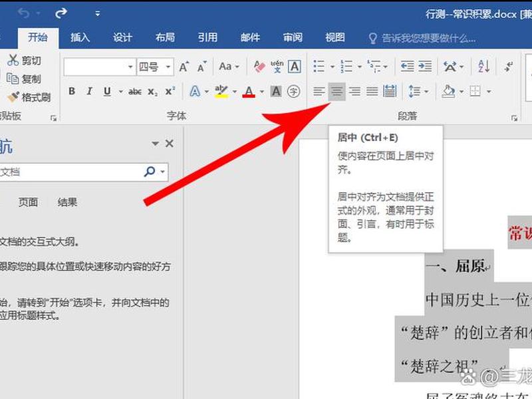Close the navigation pane
This screenshot has width=532, height=399.
(x=170, y=144)
